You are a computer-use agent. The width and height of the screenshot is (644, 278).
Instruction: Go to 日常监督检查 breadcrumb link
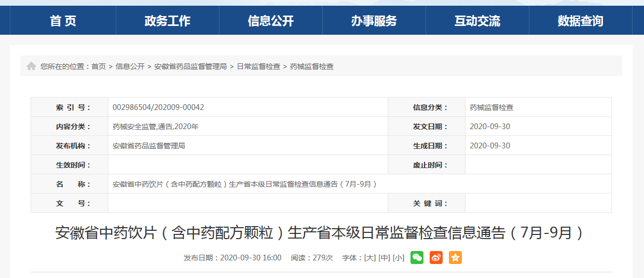pyautogui.click(x=258, y=66)
